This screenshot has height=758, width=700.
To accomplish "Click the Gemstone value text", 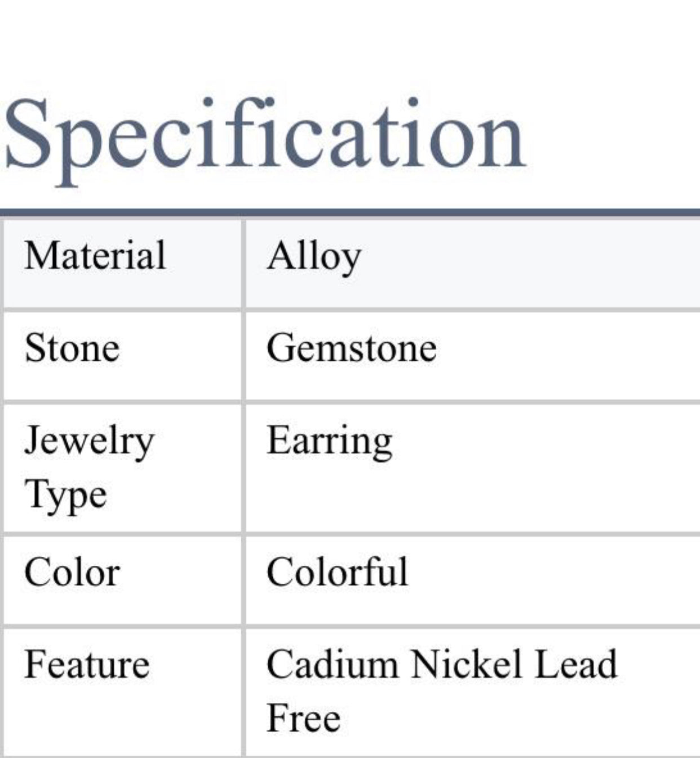I will (351, 348).
